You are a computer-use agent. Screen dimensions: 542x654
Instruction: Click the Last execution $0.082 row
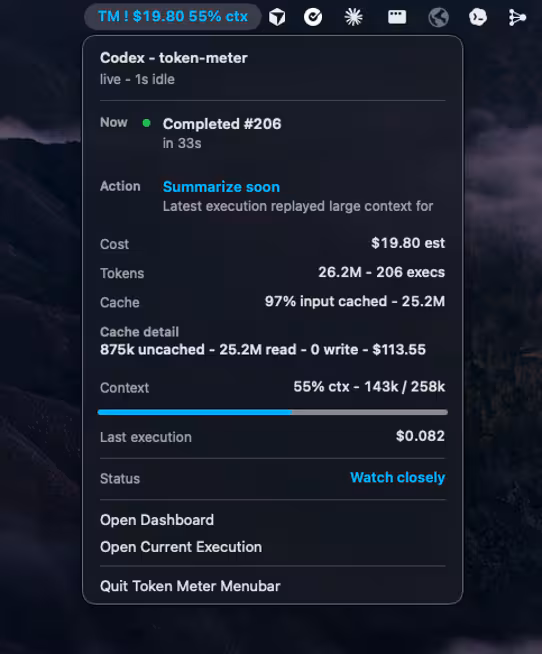pos(272,437)
